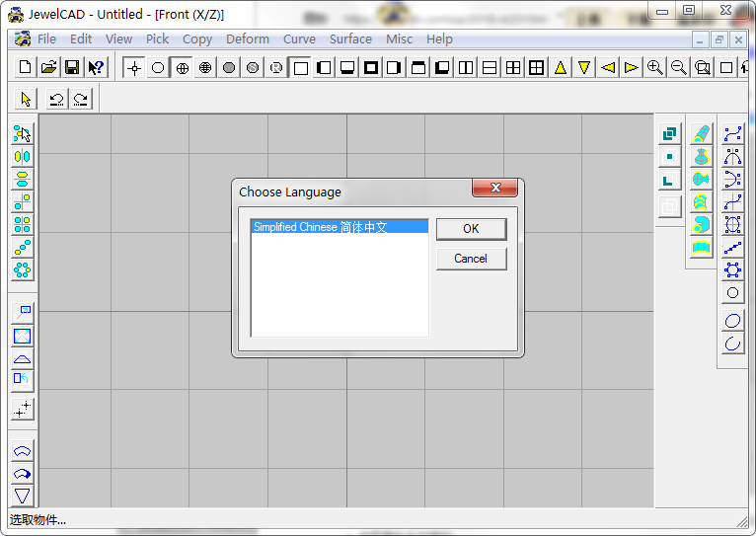The height and width of the screenshot is (536, 756).
Task: Open the Edit menu
Action: [x=81, y=39]
